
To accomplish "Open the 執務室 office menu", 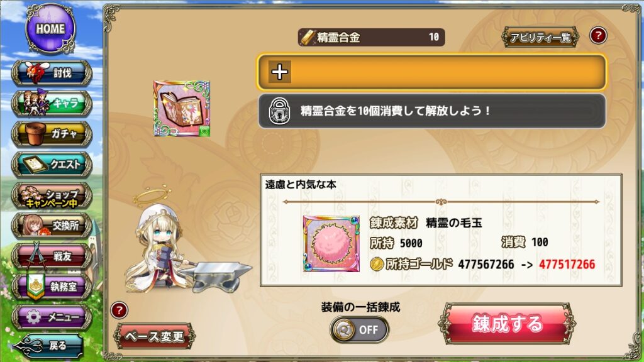I will (52, 287).
